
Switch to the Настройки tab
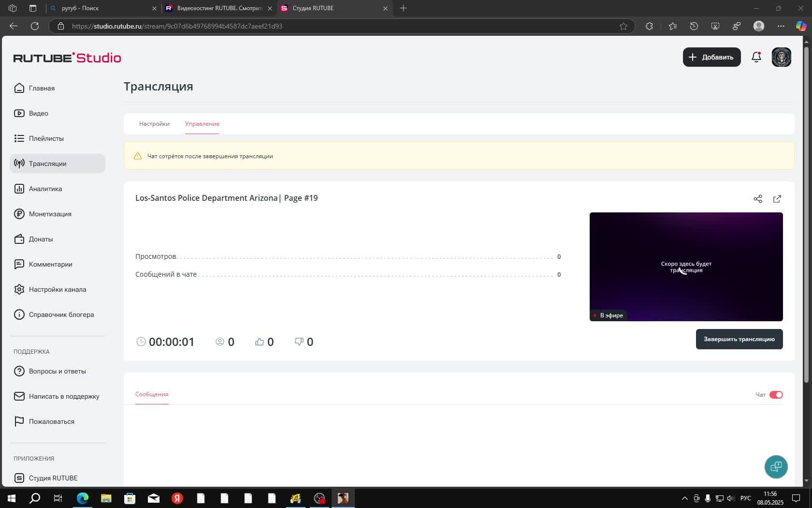(x=154, y=124)
